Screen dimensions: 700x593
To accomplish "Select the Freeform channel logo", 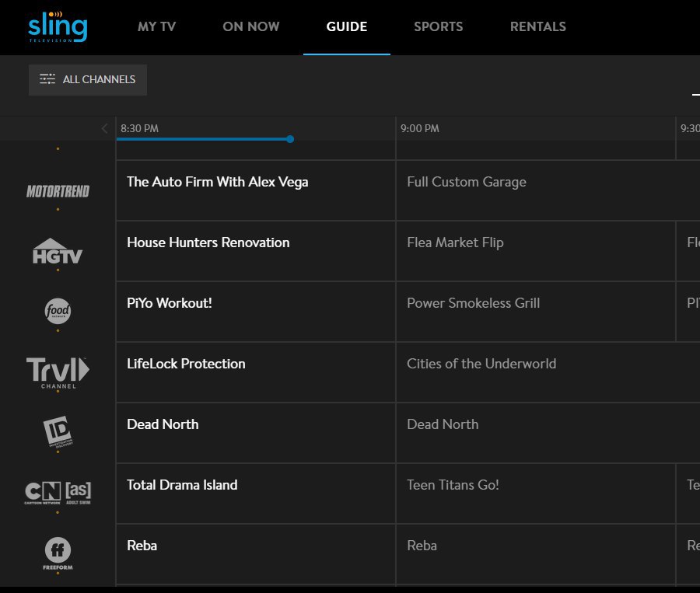I will point(58,554).
